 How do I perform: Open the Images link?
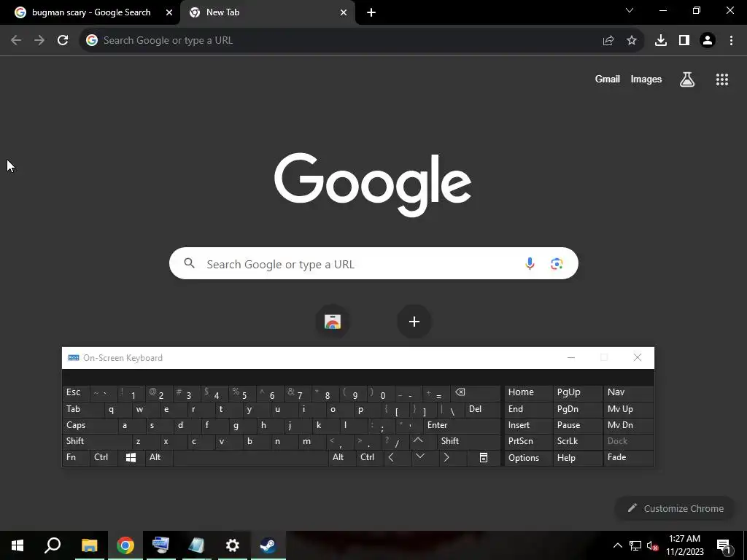[646, 79]
